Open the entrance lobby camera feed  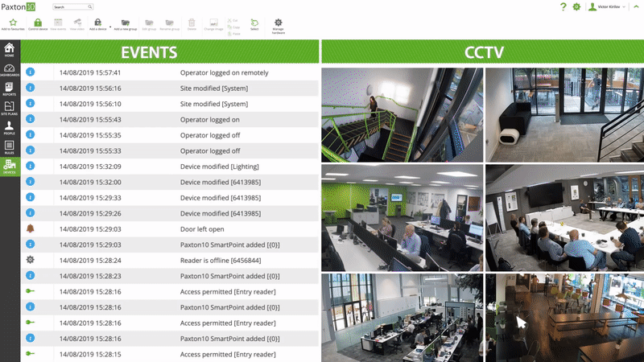(565, 115)
